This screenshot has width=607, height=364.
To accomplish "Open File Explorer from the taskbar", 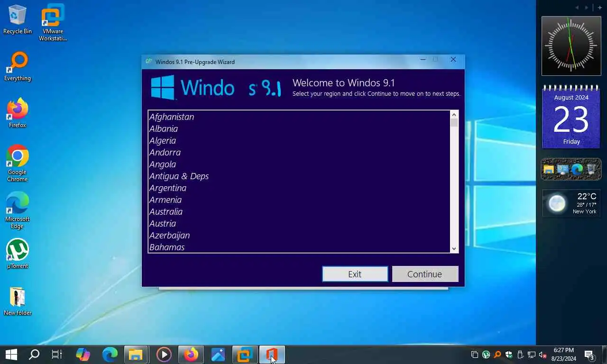I will click(x=137, y=355).
